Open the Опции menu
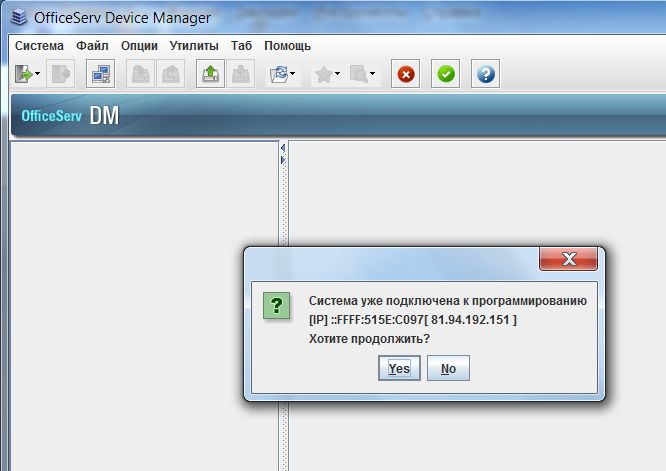Viewport: 666px width, 471px height. tap(139, 45)
